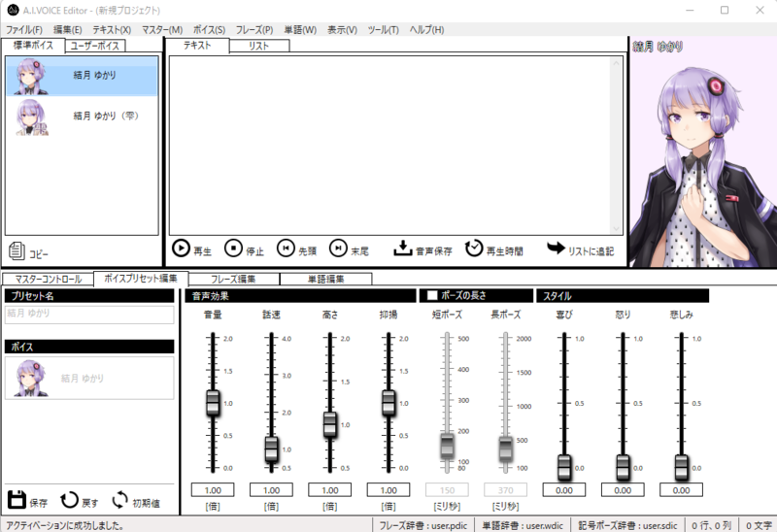
Task: Jump to beginning with 先頭 button
Action: point(296,249)
